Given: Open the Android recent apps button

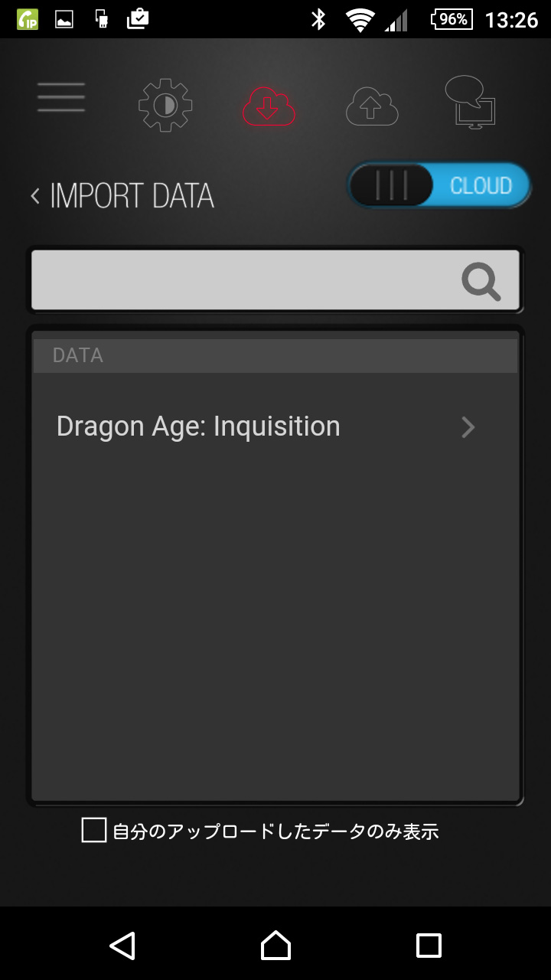Looking at the screenshot, I should point(429,946).
